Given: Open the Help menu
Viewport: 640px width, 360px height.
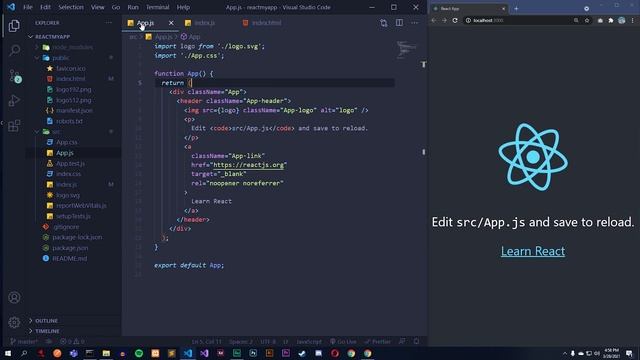Looking at the screenshot, I should click(183, 7).
